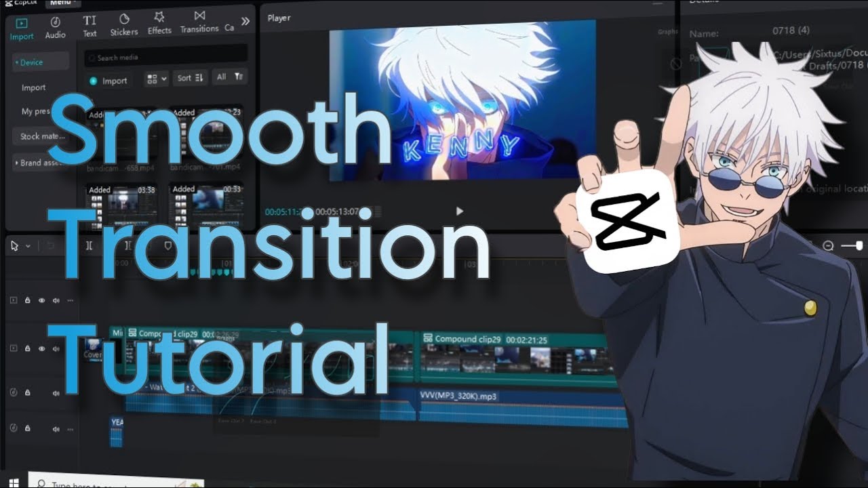Click the timeline zoom out magnifier
The width and height of the screenshot is (868, 488).
[x=828, y=246]
